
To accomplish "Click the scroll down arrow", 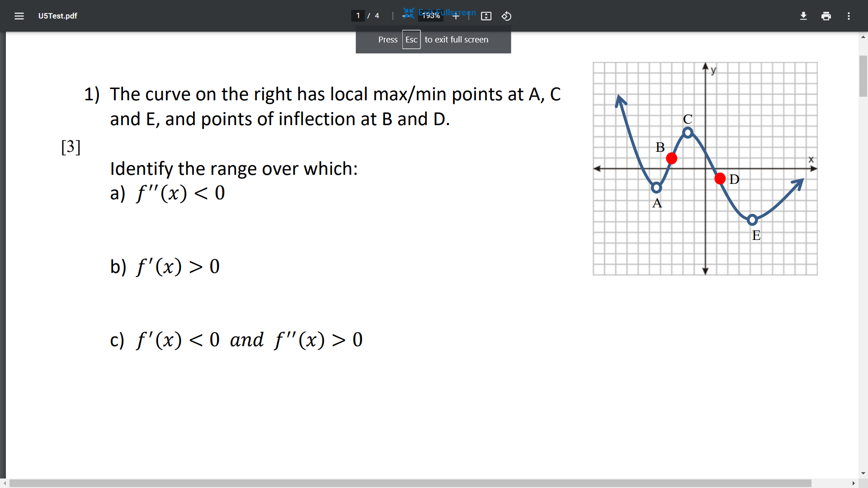I will point(863,474).
